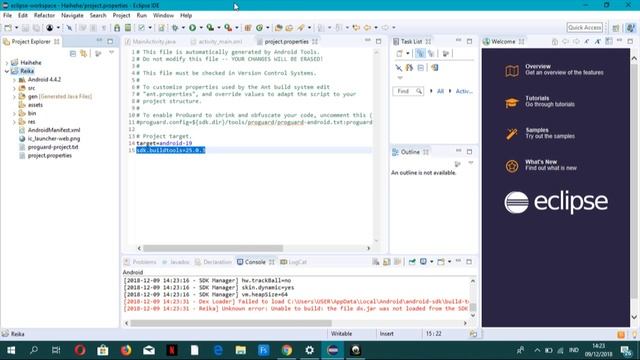The width and height of the screenshot is (640, 360).
Task: Click the Samples link in Welcome
Action: (x=537, y=130)
